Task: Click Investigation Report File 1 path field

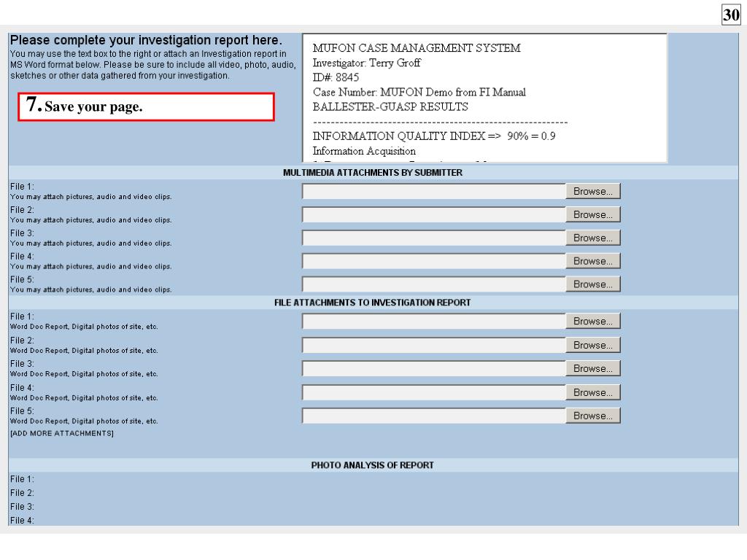Action: [433, 322]
